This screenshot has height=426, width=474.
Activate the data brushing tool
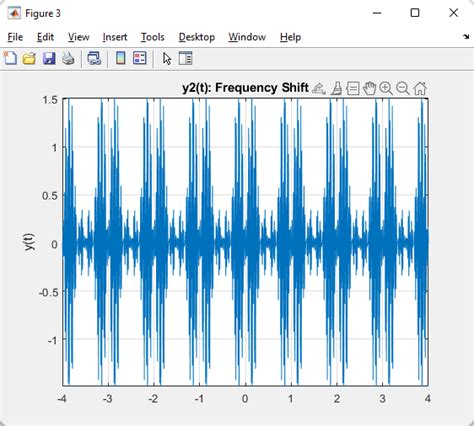point(336,88)
